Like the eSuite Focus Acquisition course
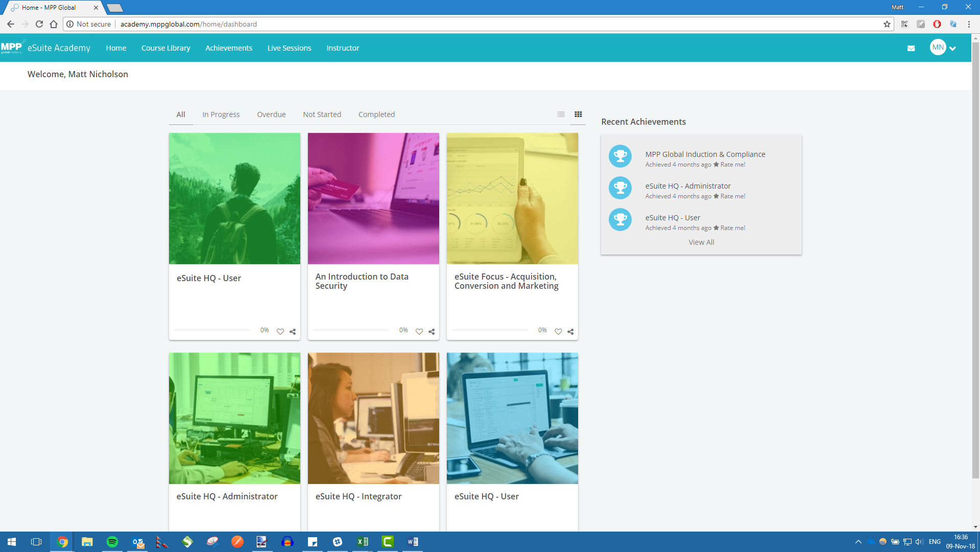Screen dimensions: 980x552 tap(558, 332)
